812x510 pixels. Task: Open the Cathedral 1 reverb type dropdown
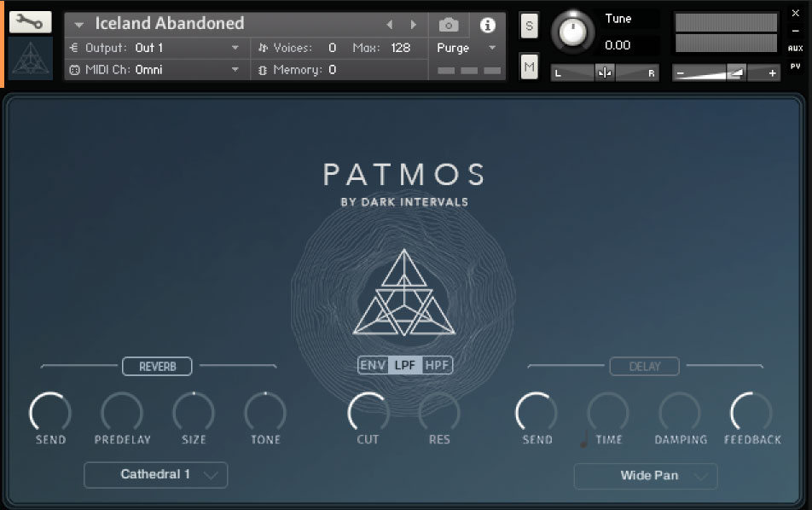[156, 475]
